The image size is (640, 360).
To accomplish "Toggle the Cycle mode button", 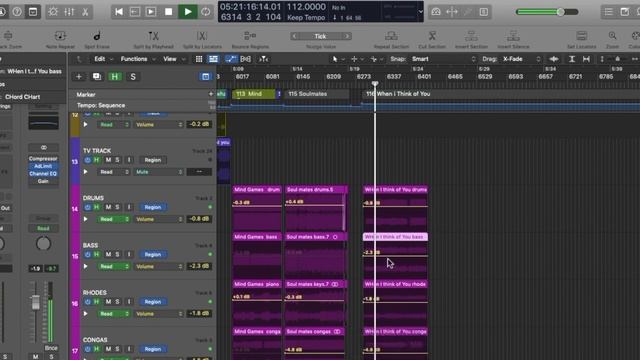I will click(205, 12).
